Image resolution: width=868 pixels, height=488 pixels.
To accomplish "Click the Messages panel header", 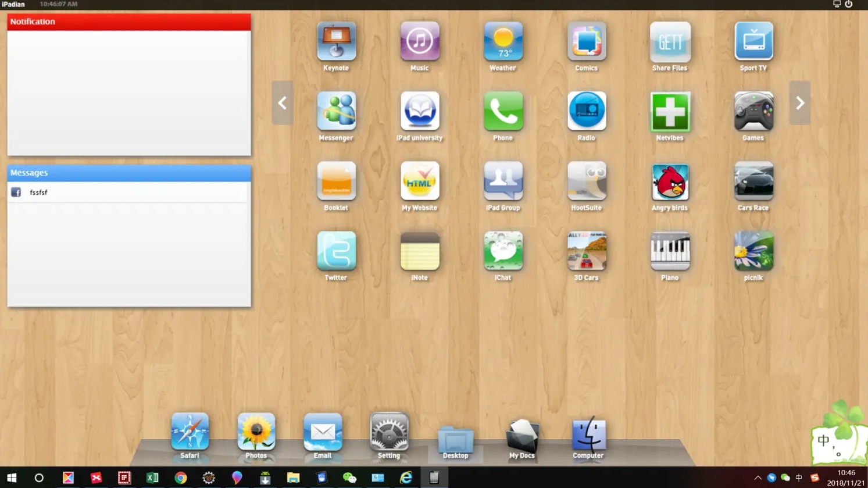I will point(129,173).
